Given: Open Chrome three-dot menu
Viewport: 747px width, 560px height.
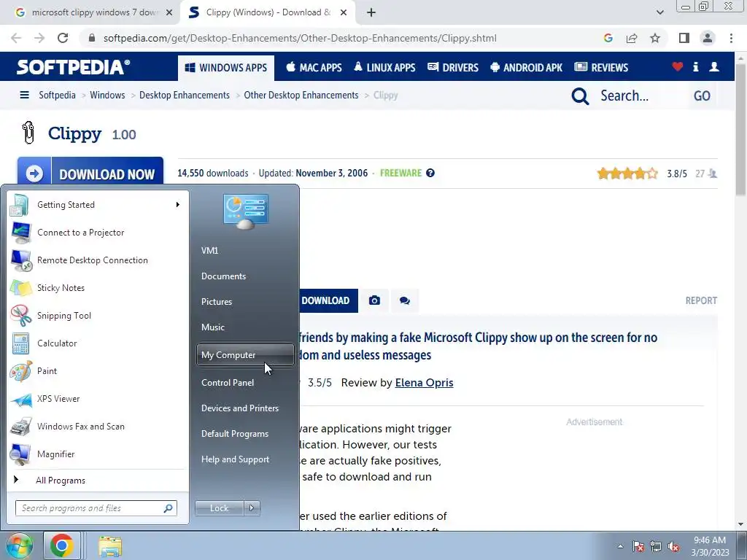Looking at the screenshot, I should (x=731, y=38).
